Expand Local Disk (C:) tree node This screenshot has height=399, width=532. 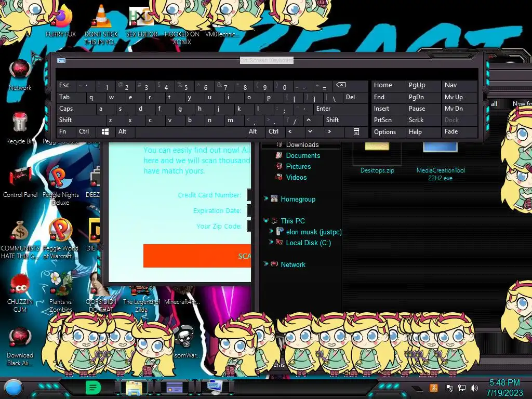(x=271, y=242)
